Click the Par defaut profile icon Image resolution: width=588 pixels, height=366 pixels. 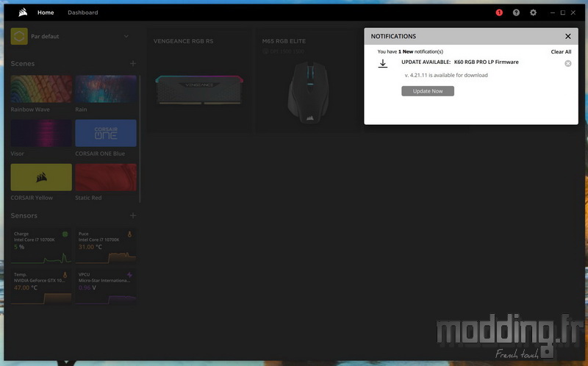point(19,36)
